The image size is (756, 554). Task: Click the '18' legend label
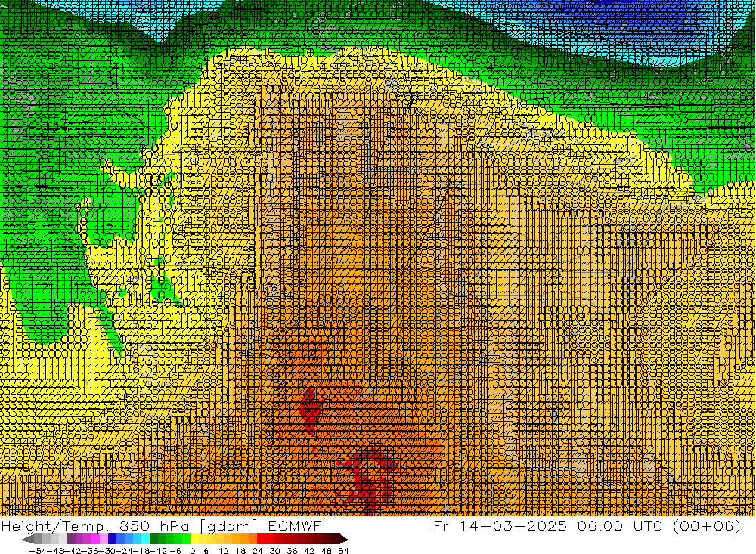[x=240, y=551]
